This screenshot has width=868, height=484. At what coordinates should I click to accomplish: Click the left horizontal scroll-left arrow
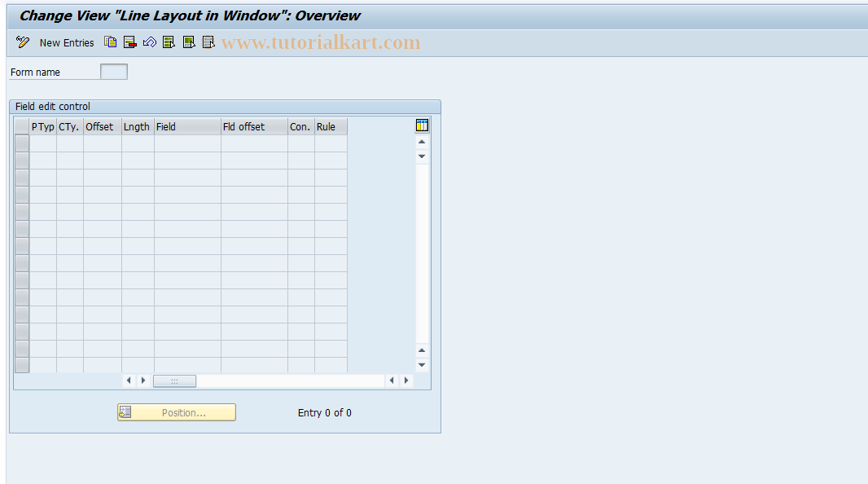[x=129, y=381]
